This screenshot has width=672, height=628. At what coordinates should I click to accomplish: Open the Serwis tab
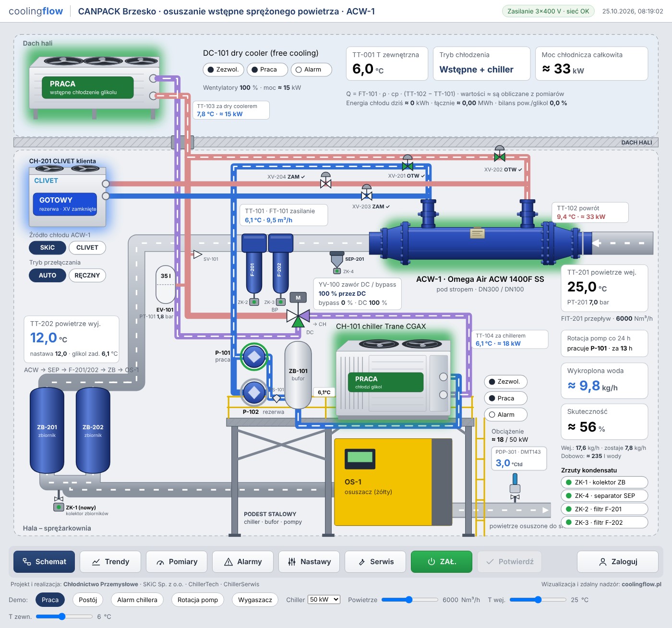[375, 562]
